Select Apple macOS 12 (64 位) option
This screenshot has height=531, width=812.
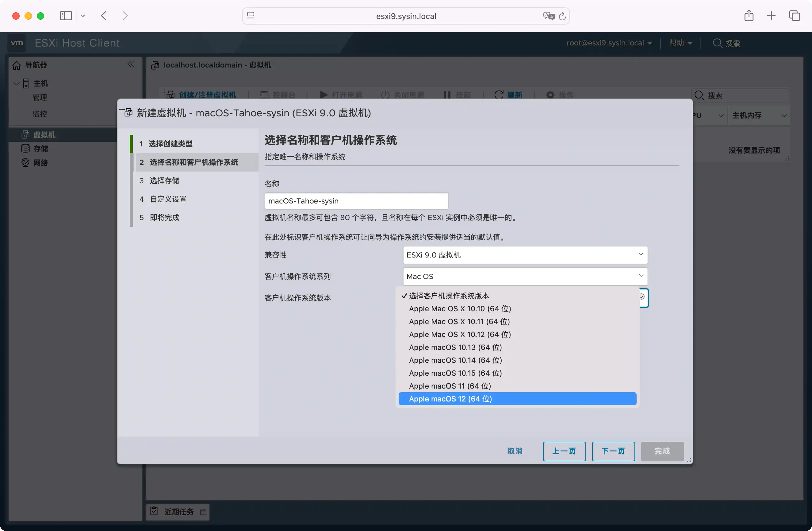pos(450,398)
